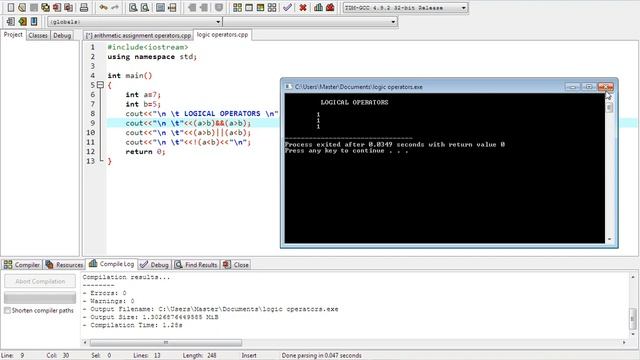
Task: Click the Profile Analysis chart icon
Action: click(x=318, y=7)
